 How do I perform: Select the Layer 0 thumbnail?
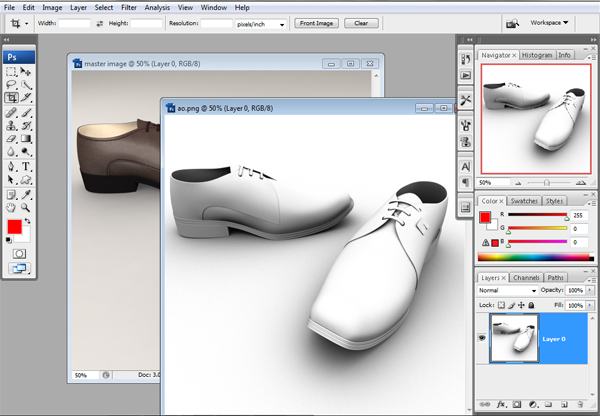(x=514, y=338)
